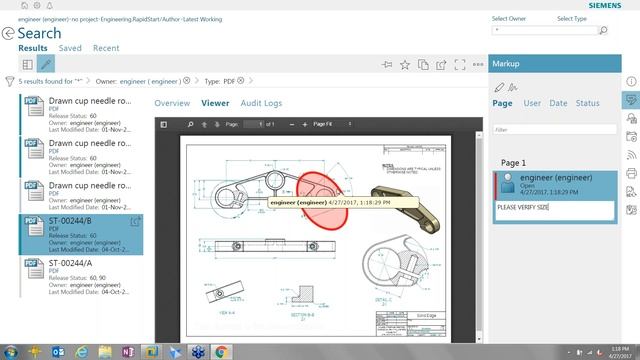Group markups by Page
The width and height of the screenshot is (640, 360).
(x=502, y=103)
